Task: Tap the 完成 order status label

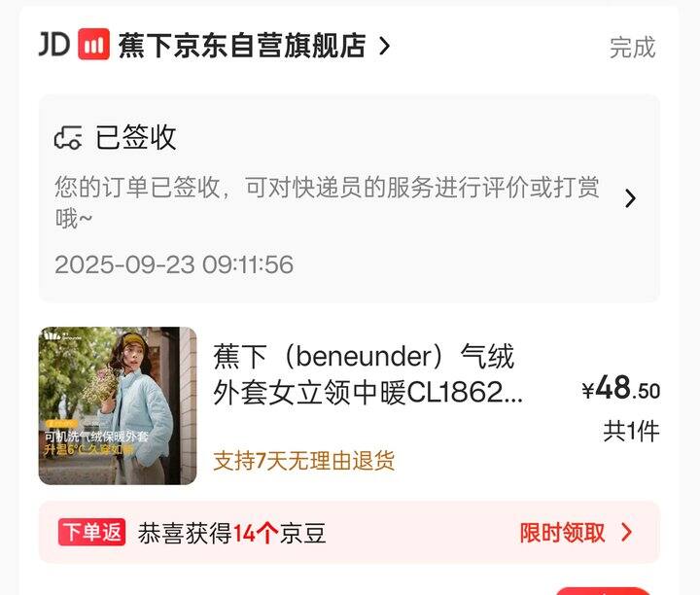Action: (633, 48)
